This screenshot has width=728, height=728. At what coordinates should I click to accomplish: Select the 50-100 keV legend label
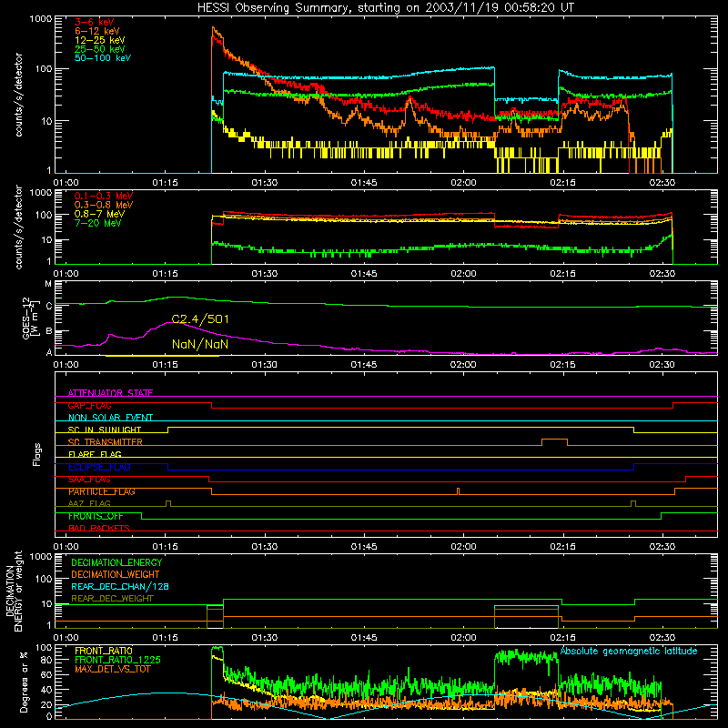pyautogui.click(x=103, y=58)
